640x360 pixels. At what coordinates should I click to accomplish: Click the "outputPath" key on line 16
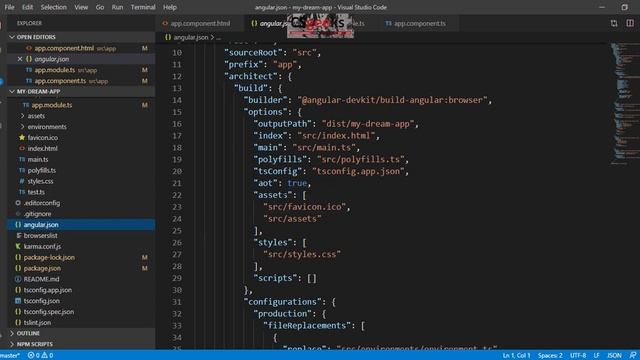coord(282,124)
